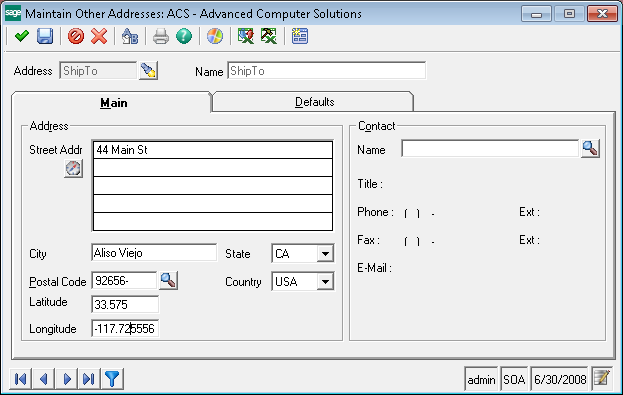The width and height of the screenshot is (623, 395).
Task: Close the Maintain Other Addresses window
Action: 602,14
